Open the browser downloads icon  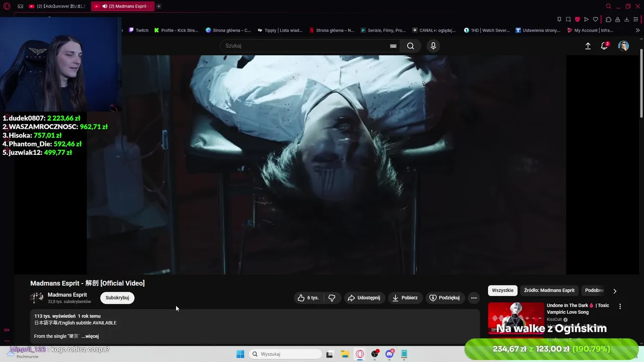(626, 19)
